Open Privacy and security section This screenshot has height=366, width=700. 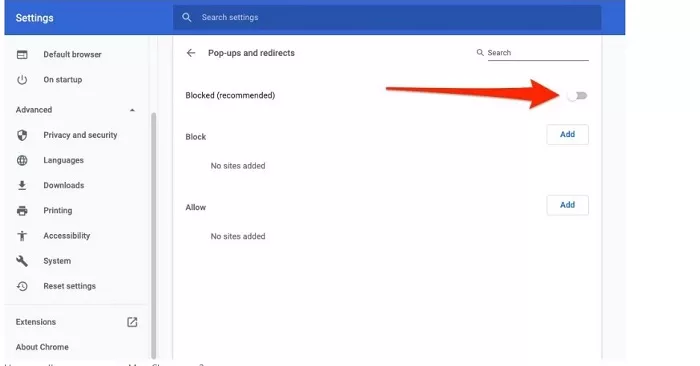[x=80, y=135]
